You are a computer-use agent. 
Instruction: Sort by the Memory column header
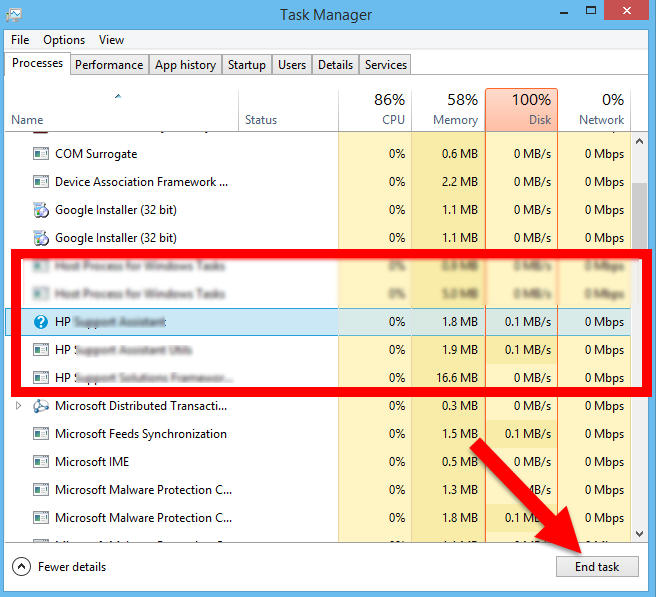click(448, 110)
